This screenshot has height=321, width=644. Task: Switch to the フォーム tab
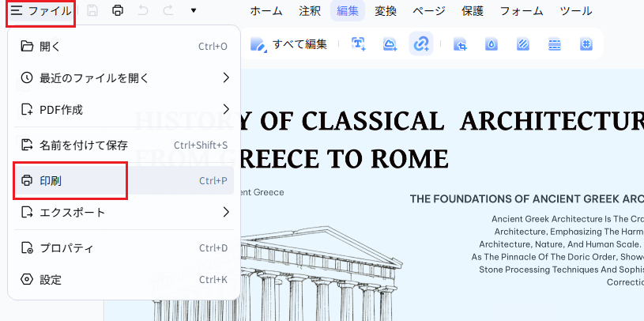click(522, 11)
